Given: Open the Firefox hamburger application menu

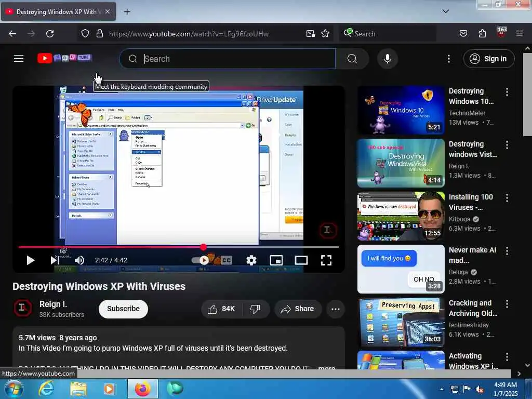Looking at the screenshot, I should [x=520, y=34].
